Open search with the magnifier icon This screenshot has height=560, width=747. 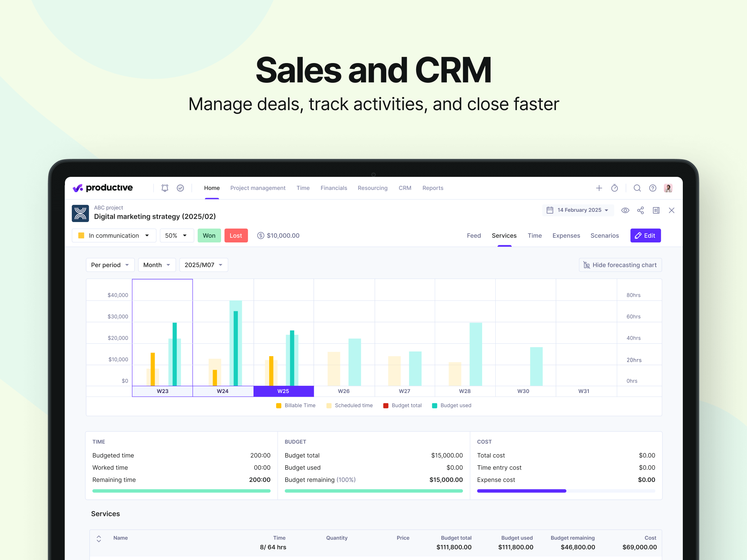pyautogui.click(x=637, y=188)
